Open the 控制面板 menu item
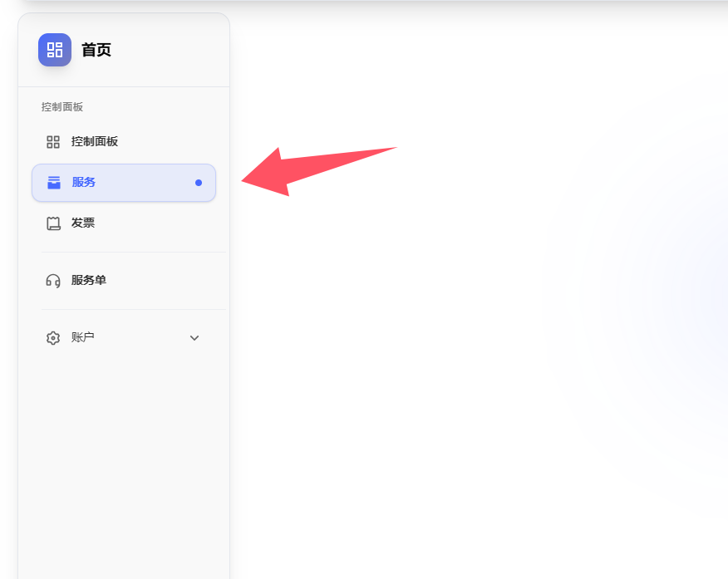Screen dimensions: 728x579 [124, 142]
